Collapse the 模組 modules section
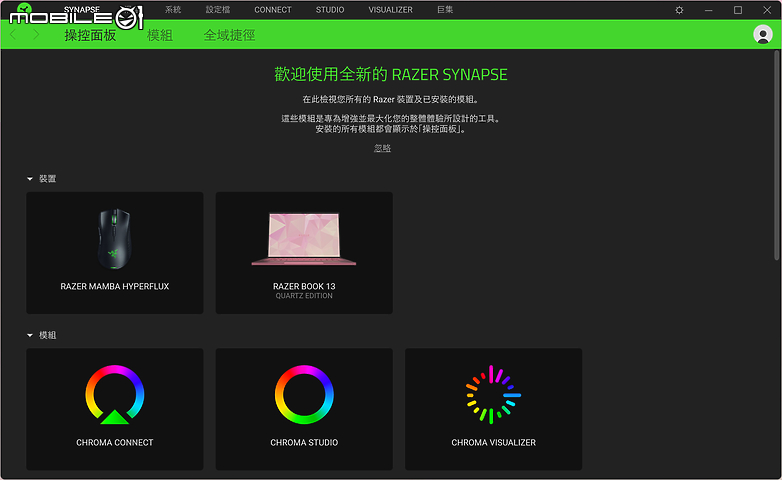Screen dimensions: 782x480 (x=30, y=335)
